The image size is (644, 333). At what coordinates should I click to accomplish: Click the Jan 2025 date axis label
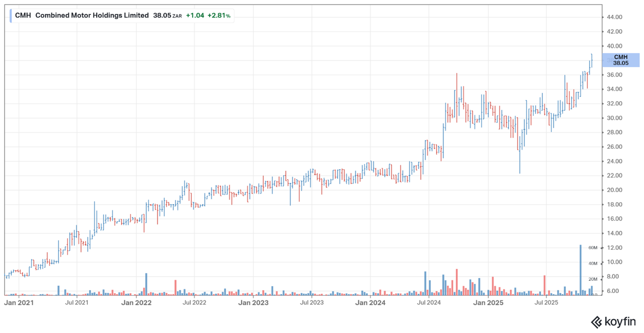[x=488, y=302]
